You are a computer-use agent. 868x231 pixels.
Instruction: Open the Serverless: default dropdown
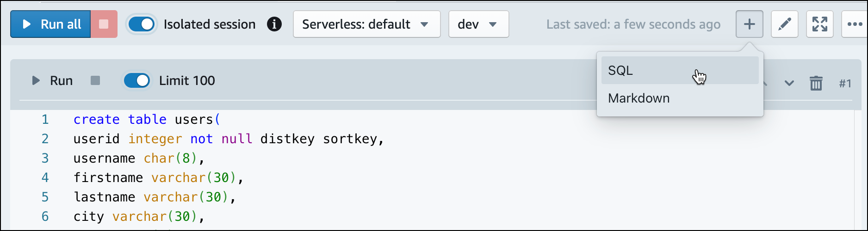coord(366,24)
